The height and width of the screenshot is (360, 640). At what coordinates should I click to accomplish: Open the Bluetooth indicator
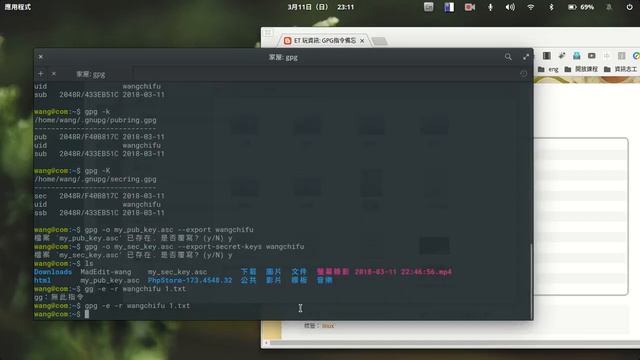551,7
